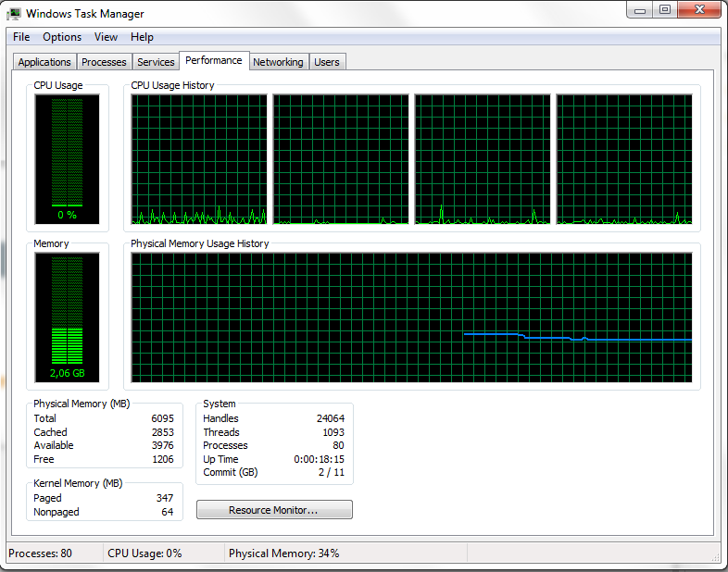Click the Kernel Memory (MB) group label
728x572 pixels.
point(78,483)
